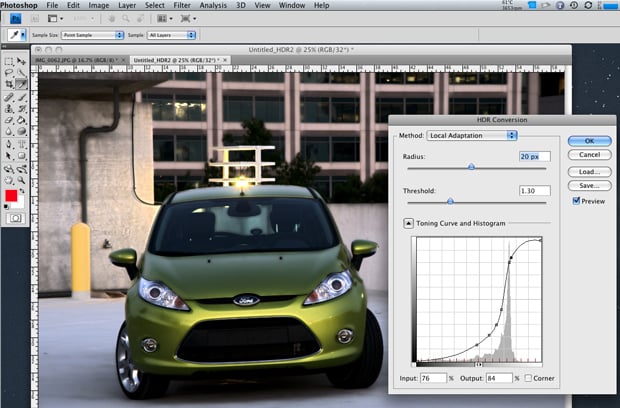Click the Threshold slider handle
The image size is (620, 408).
[x=450, y=201]
